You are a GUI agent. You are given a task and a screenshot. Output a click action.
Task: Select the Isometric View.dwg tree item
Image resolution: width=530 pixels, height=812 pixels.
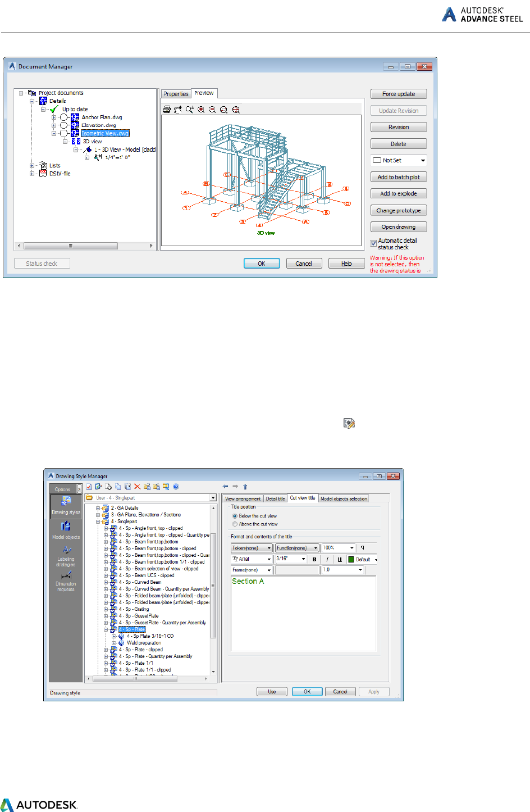point(106,133)
